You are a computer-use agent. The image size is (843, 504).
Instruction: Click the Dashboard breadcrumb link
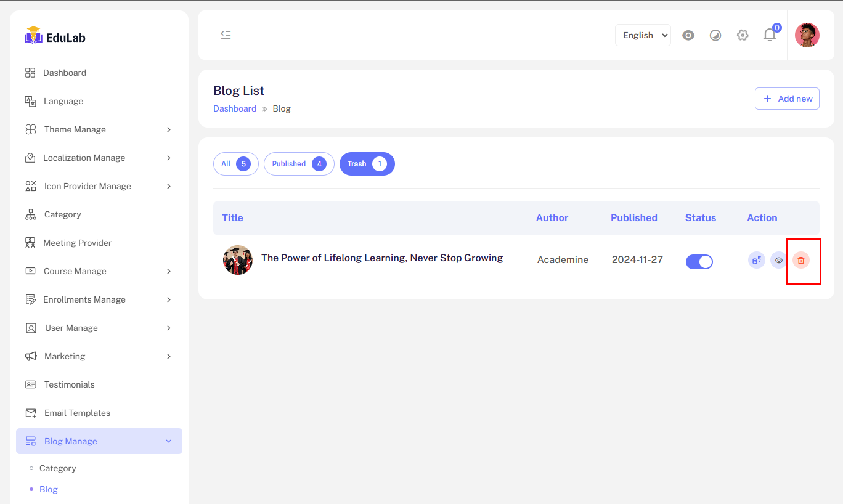235,108
